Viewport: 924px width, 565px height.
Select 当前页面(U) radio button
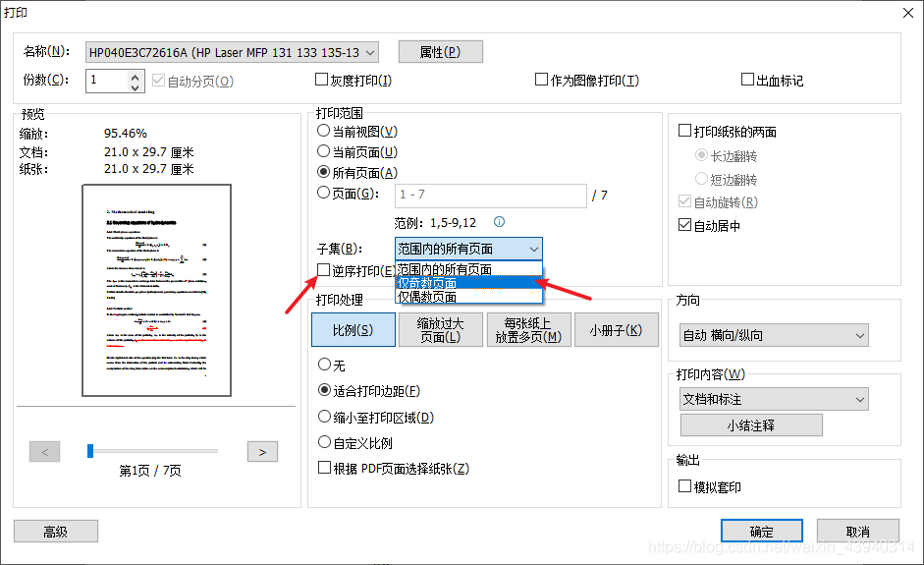323,151
